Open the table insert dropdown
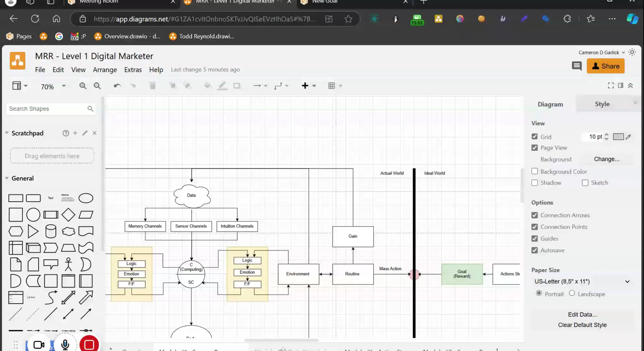The width and height of the screenshot is (644, 351). (335, 86)
